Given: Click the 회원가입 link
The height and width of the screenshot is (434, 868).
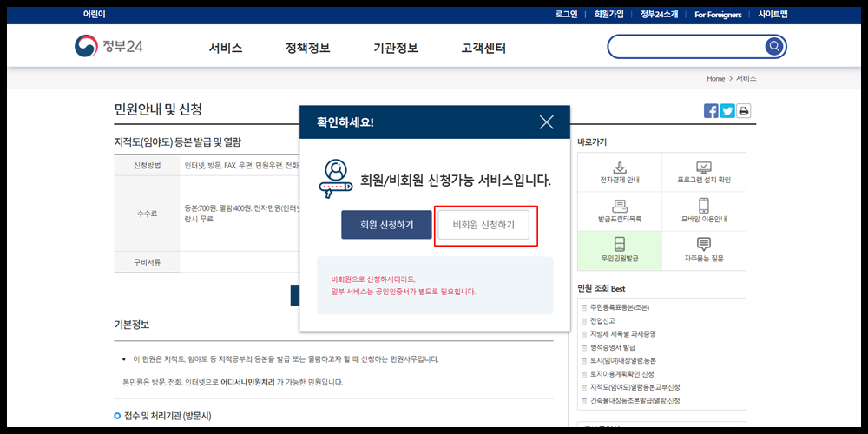Looking at the screenshot, I should (x=609, y=15).
